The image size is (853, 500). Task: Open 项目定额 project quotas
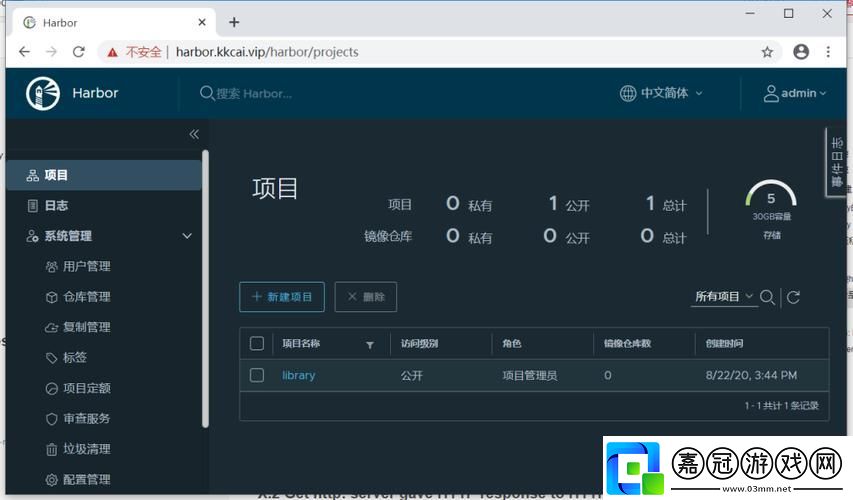click(x=86, y=388)
